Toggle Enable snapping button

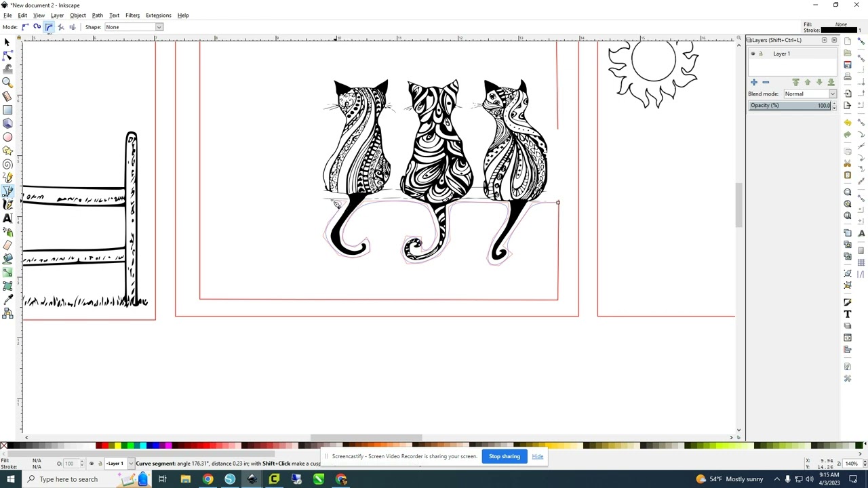861,41
